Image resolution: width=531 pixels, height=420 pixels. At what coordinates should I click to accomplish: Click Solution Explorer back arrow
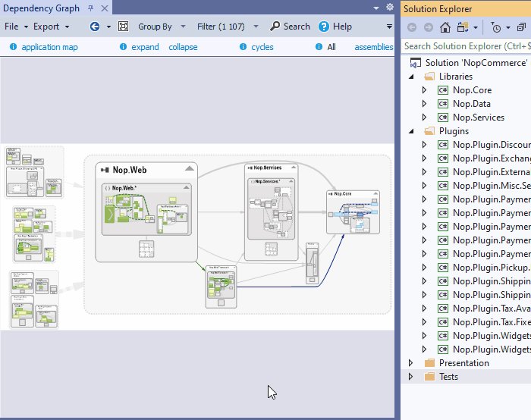click(x=412, y=27)
